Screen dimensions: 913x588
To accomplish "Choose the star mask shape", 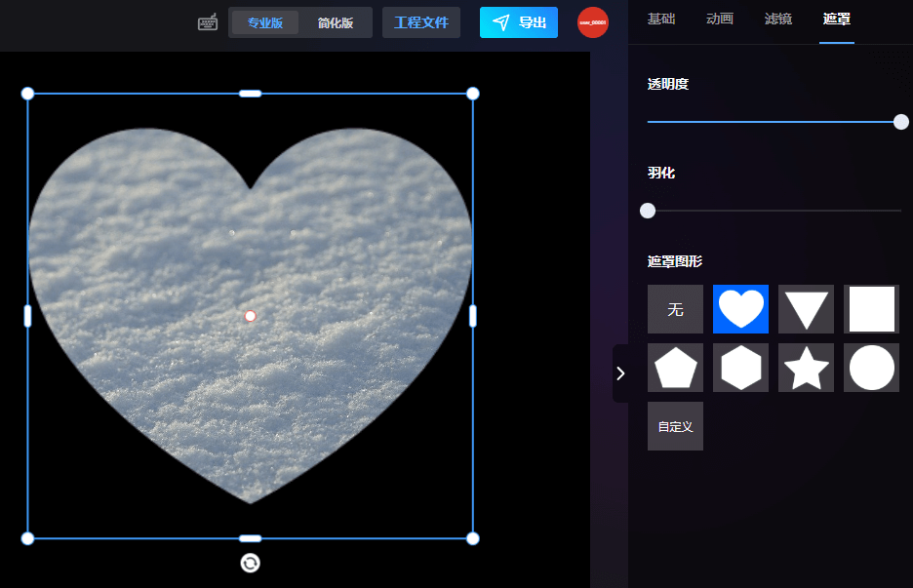I will tap(806, 368).
